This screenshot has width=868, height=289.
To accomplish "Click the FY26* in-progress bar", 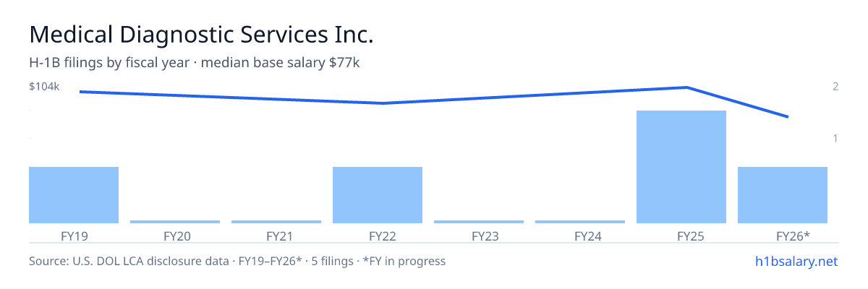I will click(783, 195).
